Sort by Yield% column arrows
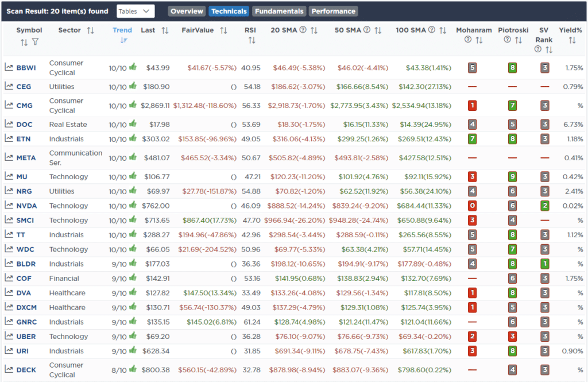Viewport: 588px width, 382px height. [x=572, y=40]
